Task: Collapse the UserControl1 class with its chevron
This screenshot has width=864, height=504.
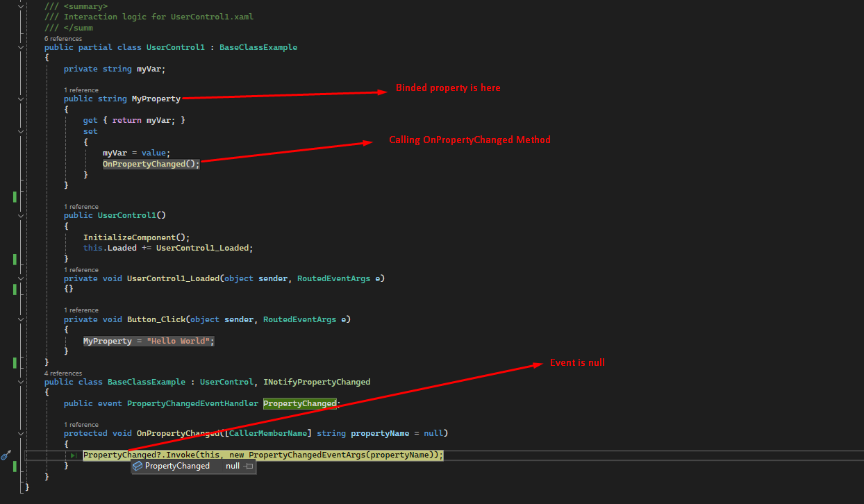Action: click(21, 47)
